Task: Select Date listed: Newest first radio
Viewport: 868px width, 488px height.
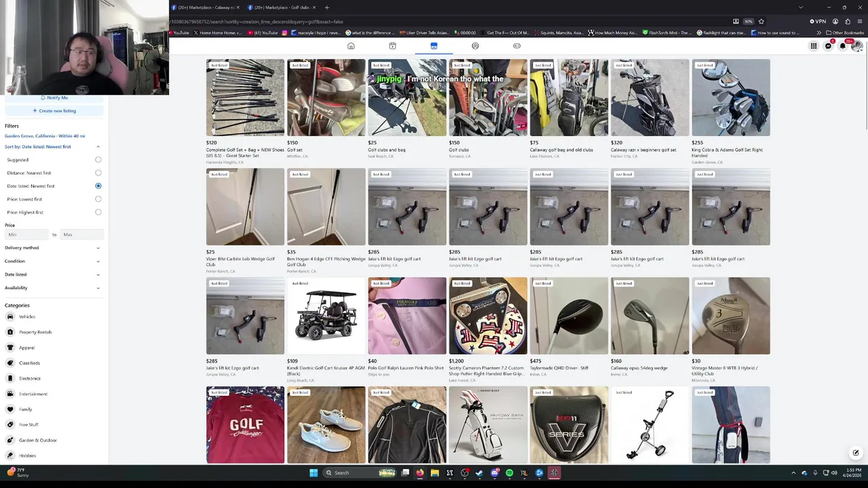Action: tap(98, 186)
